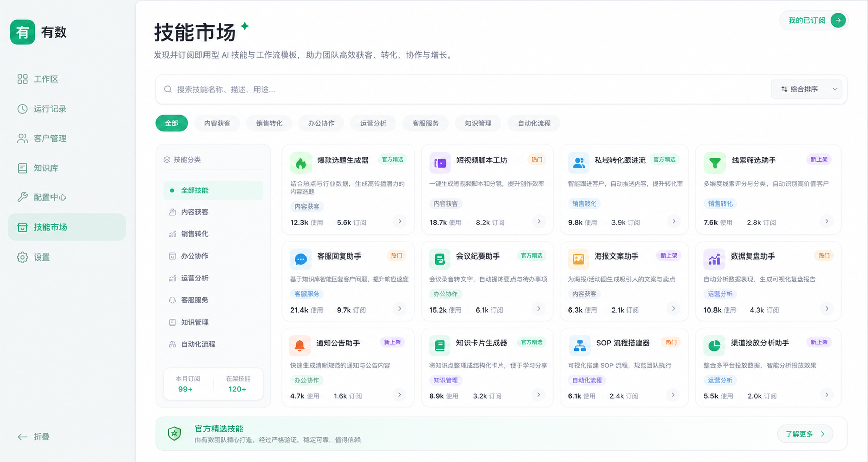Open SOP 流程搭建器 card via its arrow
The width and height of the screenshot is (868, 462).
tap(673, 395)
